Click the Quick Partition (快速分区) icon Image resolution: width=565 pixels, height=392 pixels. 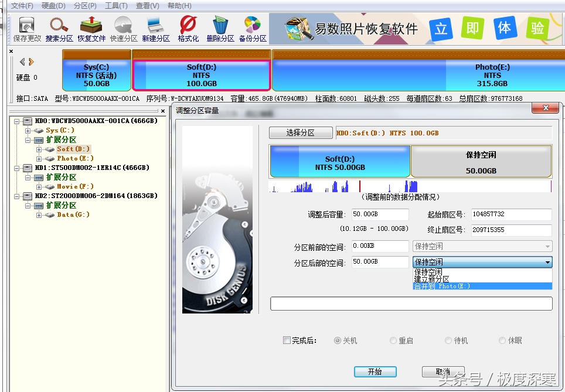pos(124,29)
